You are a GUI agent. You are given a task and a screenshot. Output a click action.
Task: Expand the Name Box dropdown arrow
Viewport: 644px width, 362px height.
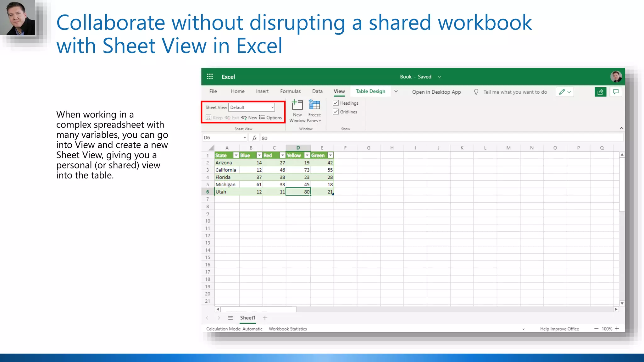coord(245,138)
